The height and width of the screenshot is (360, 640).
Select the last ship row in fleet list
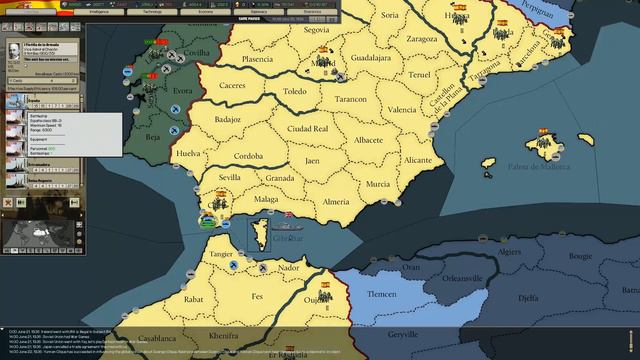click(42, 181)
